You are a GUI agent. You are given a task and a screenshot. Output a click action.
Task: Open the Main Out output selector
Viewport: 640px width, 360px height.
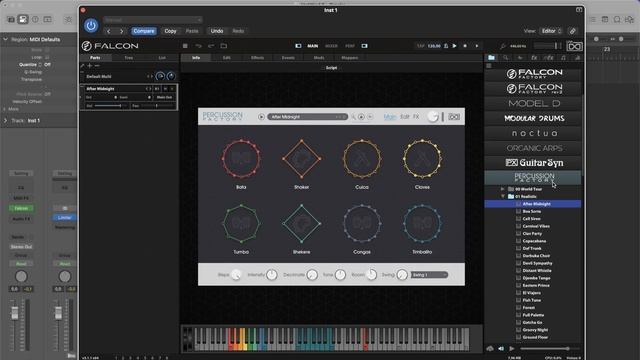tap(164, 97)
